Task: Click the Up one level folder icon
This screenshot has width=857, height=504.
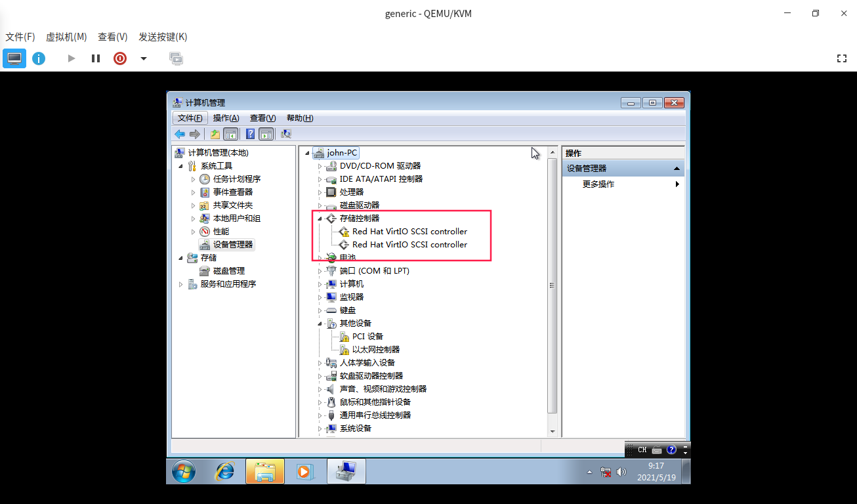Action: [215, 134]
